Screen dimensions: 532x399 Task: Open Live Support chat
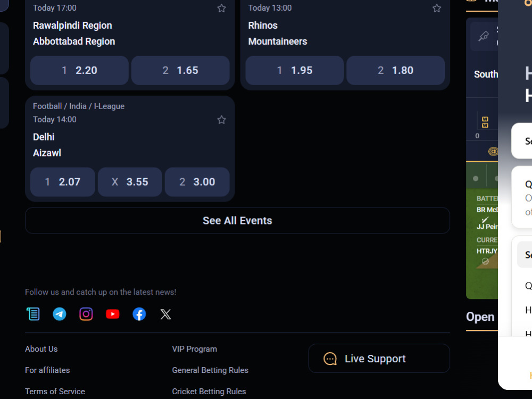[379, 359]
